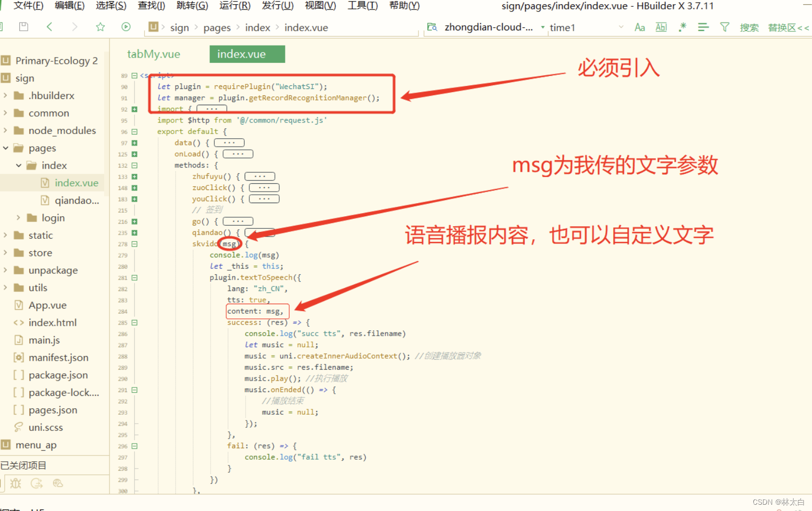Viewport: 812px width, 511px height.
Task: Click the collapsed ellipsis after zuoClick()
Action: tap(264, 187)
